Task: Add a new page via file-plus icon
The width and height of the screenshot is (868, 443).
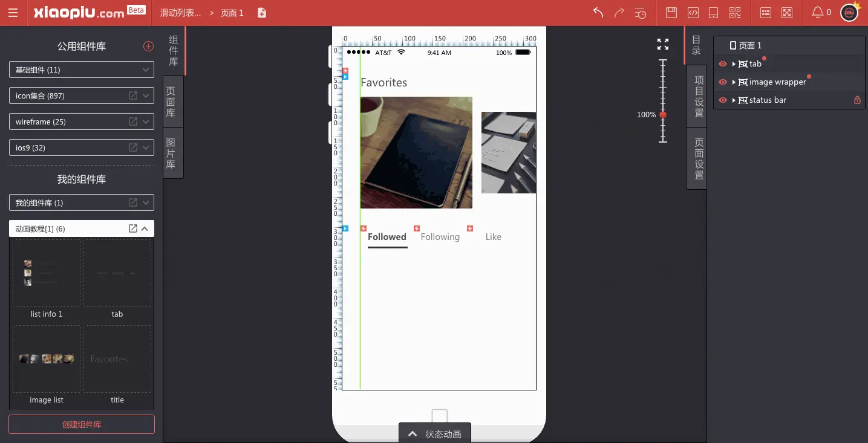Action: tap(262, 13)
